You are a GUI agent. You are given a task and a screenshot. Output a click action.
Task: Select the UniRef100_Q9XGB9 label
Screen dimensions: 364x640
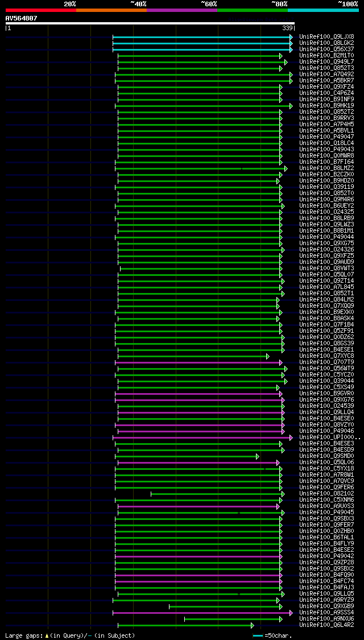tap(326, 606)
